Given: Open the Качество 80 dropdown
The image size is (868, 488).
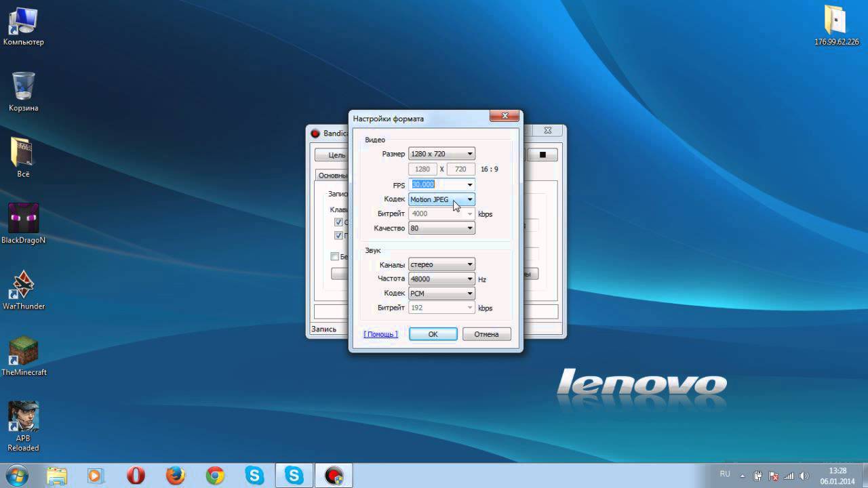Looking at the screenshot, I should (441, 228).
